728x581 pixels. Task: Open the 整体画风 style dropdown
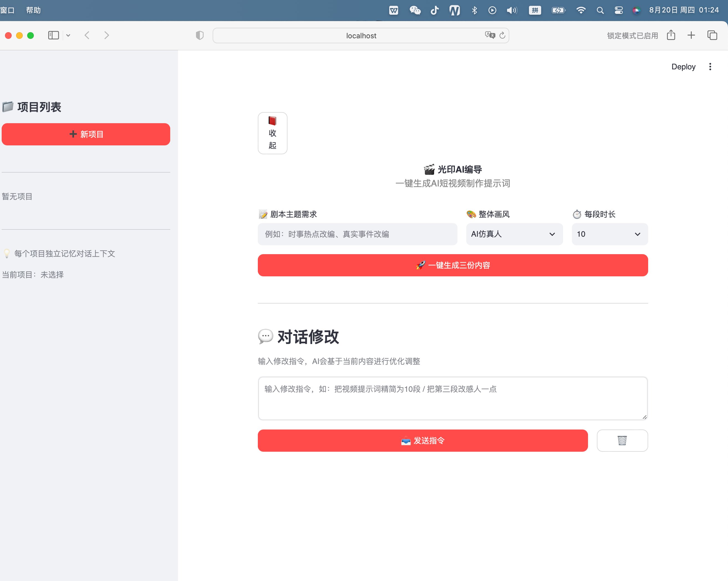coord(514,234)
